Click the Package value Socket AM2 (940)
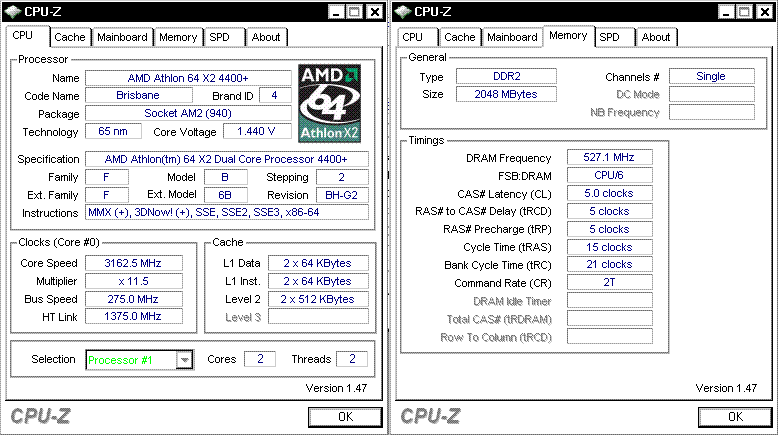Viewport: 778px width, 436px height. [x=188, y=113]
